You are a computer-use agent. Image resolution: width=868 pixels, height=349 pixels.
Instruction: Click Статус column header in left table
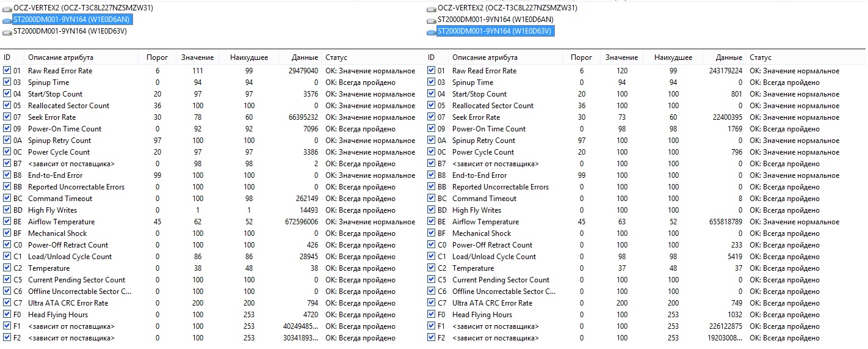[336, 57]
